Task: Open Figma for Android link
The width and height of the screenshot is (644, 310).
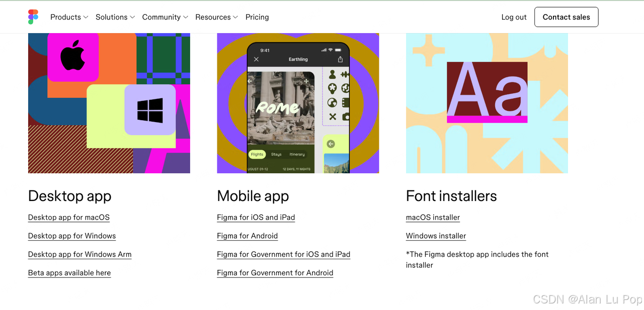Action: click(x=248, y=236)
